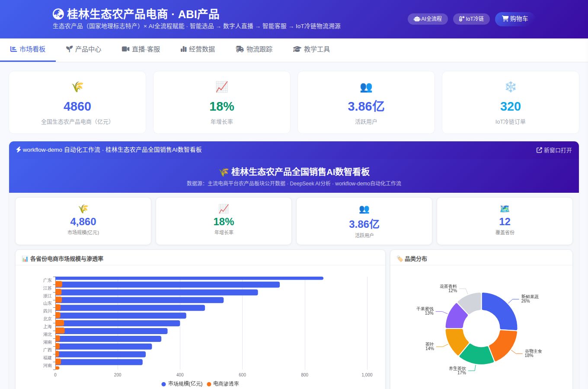Click the 4860 全国生态农产品电商 value
Image resolution: width=588 pixels, height=389 pixels.
[x=77, y=106]
